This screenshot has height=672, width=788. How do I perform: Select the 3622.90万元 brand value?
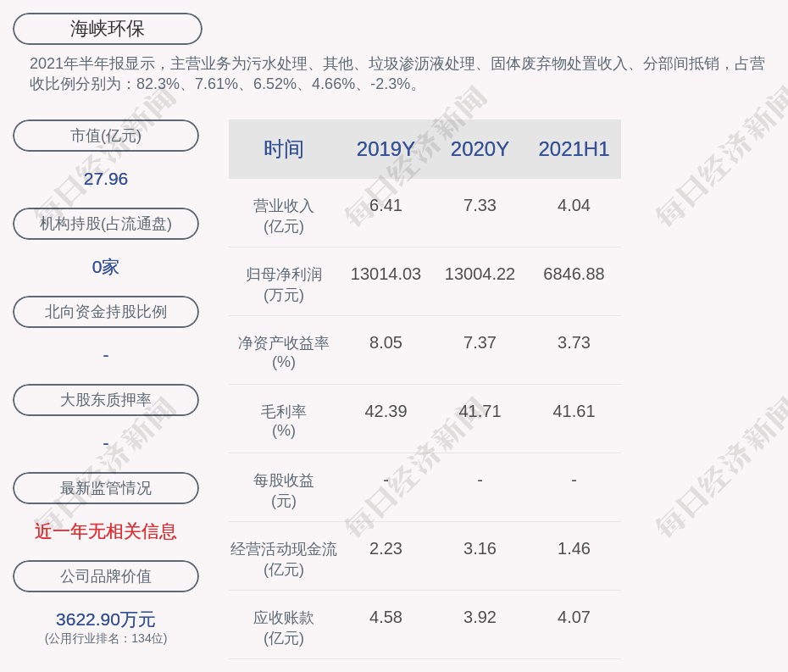click(x=106, y=619)
